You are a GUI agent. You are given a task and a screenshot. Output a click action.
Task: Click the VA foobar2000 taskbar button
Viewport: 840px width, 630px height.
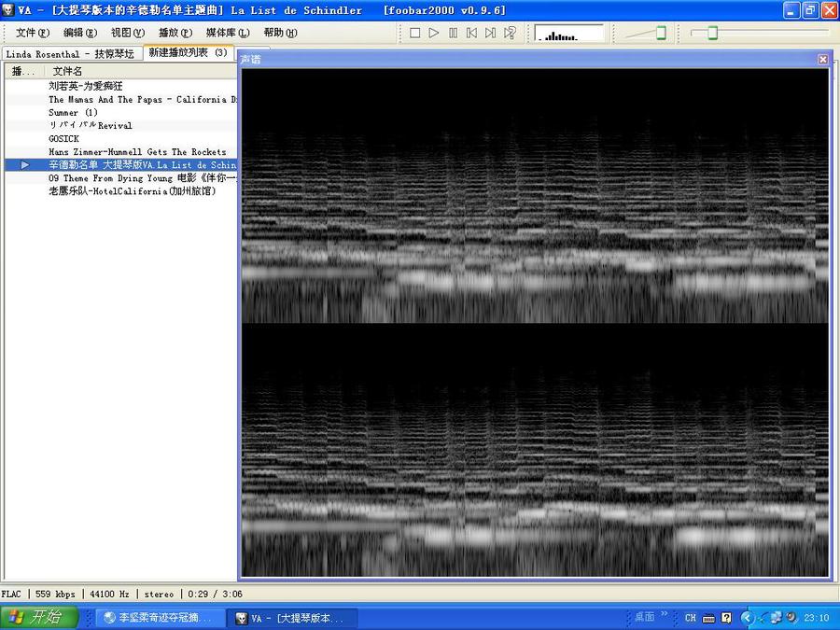point(291,618)
